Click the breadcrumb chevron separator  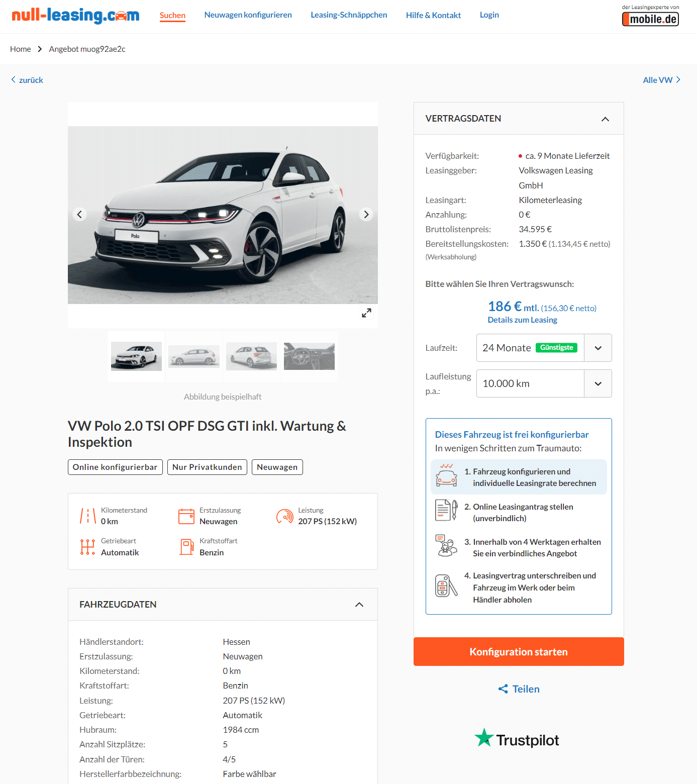point(40,49)
